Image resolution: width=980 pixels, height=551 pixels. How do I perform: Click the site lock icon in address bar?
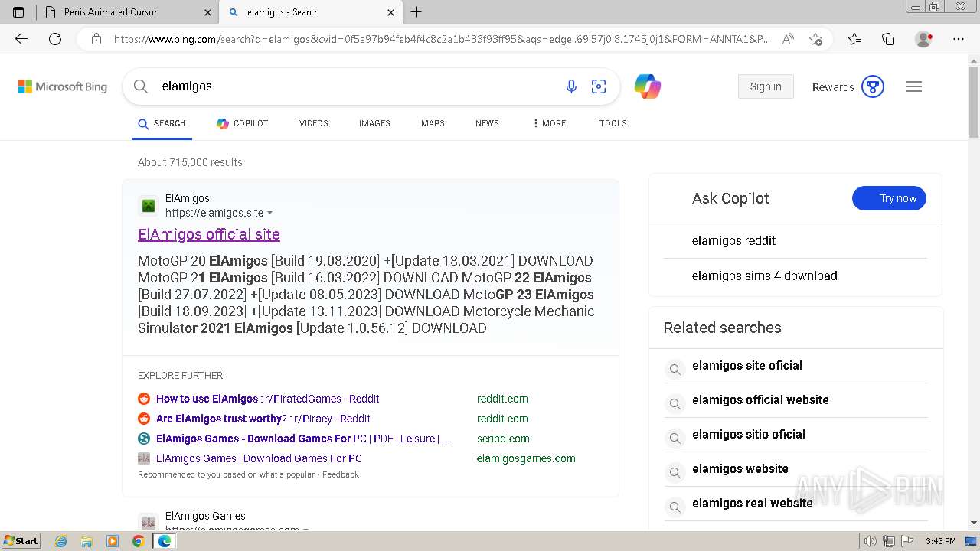(x=96, y=39)
